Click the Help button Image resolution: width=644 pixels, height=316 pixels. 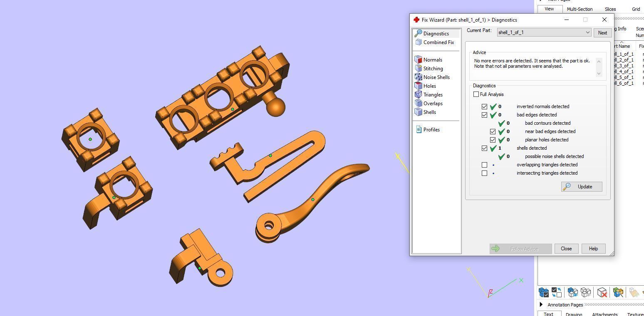coord(593,249)
